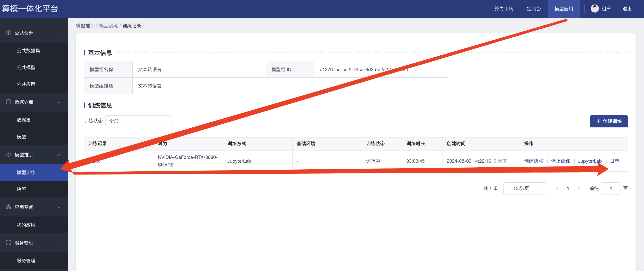Select 快照 in the sidebar

pos(21,189)
